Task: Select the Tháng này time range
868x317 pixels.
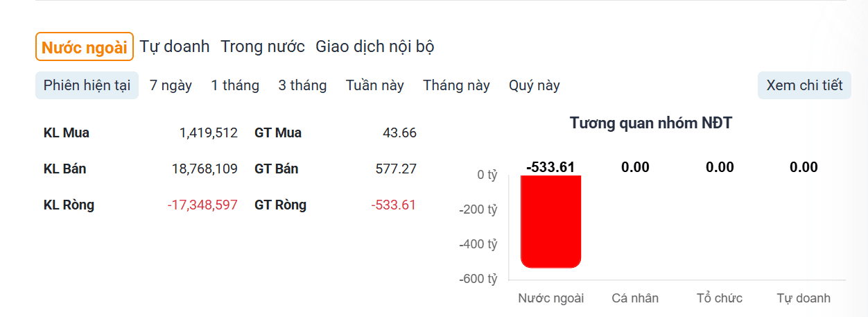Action: point(457,85)
